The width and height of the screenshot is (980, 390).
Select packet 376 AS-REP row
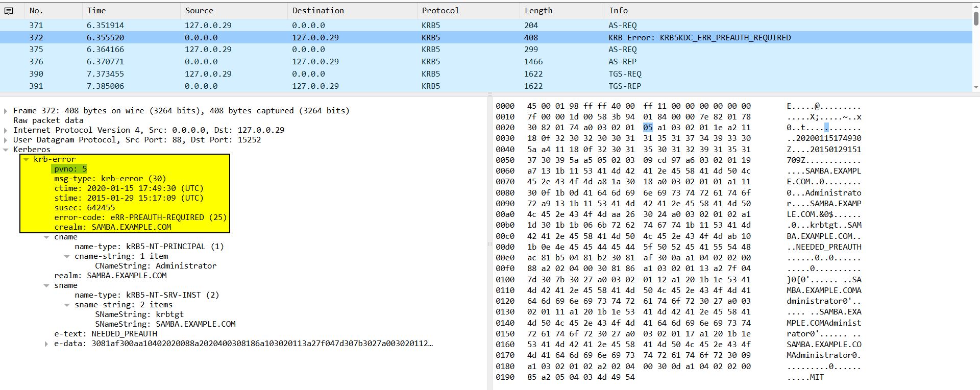click(306, 62)
